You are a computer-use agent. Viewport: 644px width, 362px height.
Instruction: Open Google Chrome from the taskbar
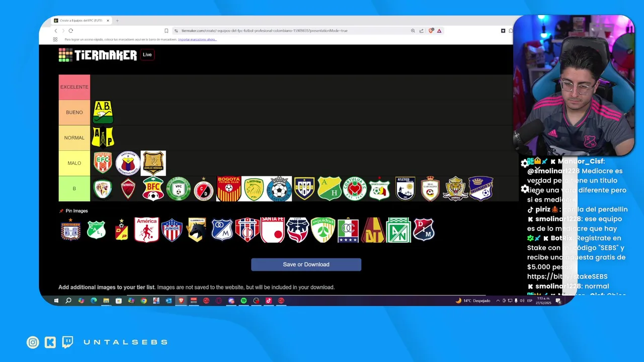tap(143, 301)
